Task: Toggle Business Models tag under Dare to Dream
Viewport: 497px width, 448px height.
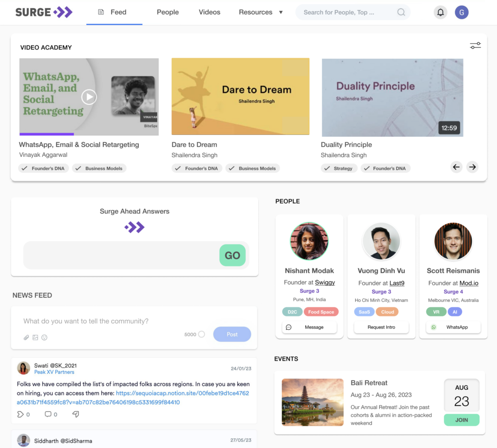Action: click(252, 168)
